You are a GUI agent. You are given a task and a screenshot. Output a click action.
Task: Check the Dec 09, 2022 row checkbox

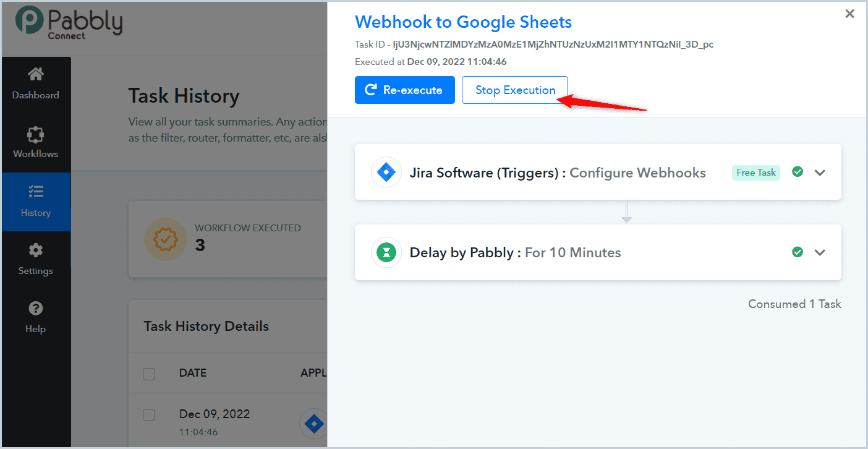tap(149, 414)
